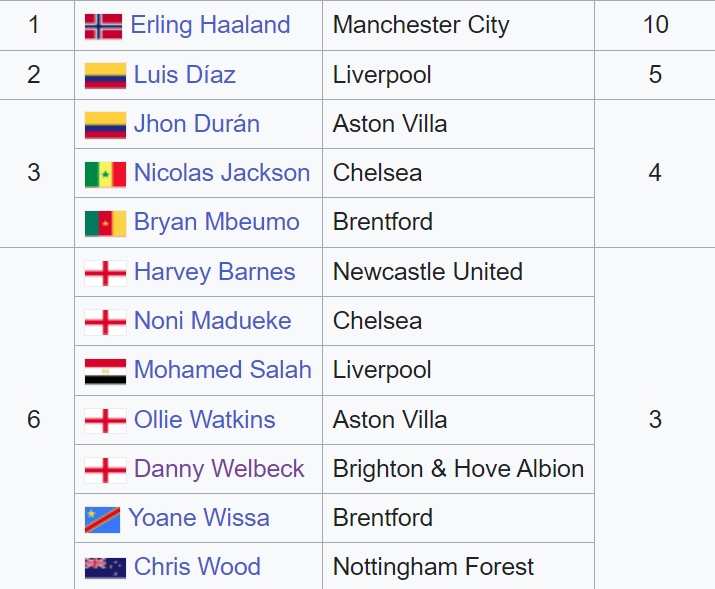715x589 pixels.
Task: Click the Colombia flag beside Luis Díaz
Action: [x=105, y=76]
